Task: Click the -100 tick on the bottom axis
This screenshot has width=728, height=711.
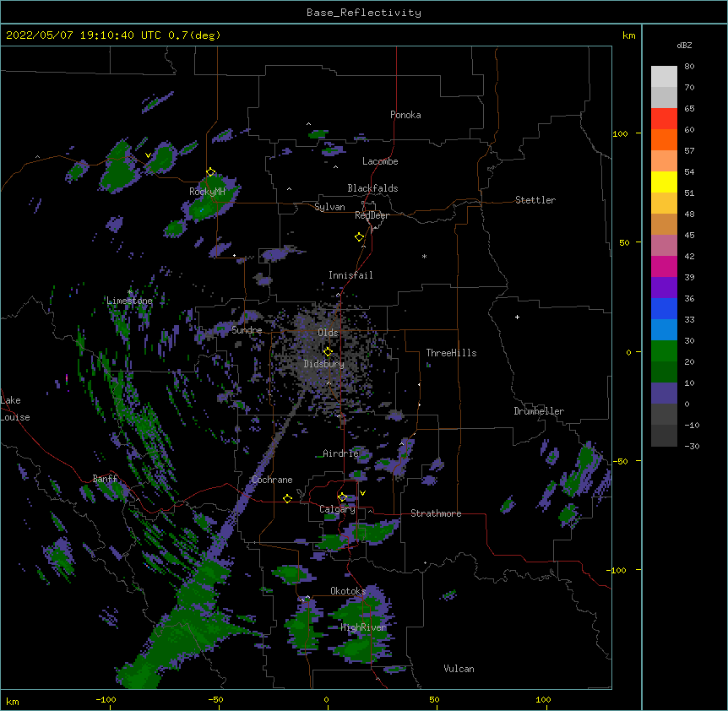Action: coord(106,699)
